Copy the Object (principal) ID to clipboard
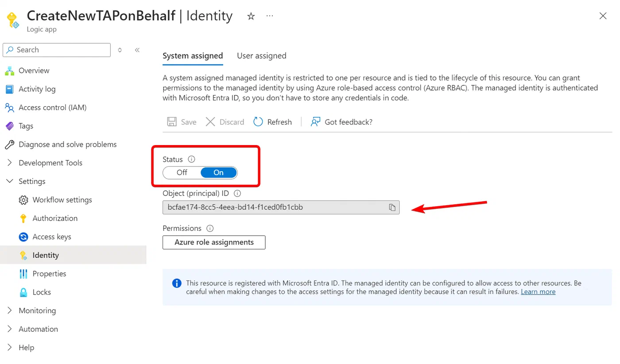The width and height of the screenshot is (620, 364). point(392,207)
